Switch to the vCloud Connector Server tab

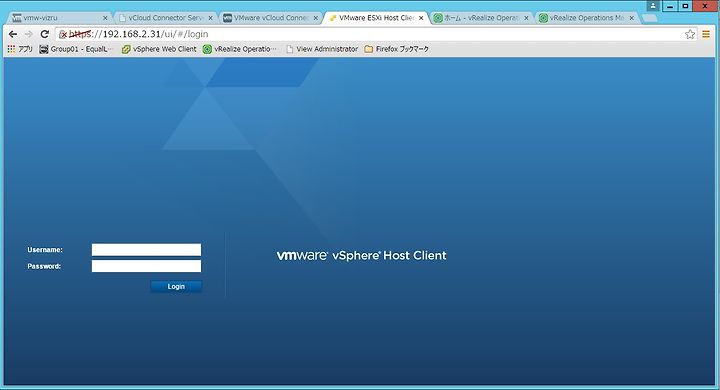165,18
